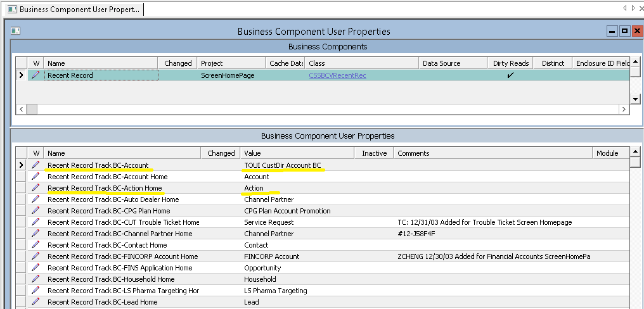Click pencil icon beside Recent Record Track BC-Account
The width and height of the screenshot is (644, 309).
point(36,165)
